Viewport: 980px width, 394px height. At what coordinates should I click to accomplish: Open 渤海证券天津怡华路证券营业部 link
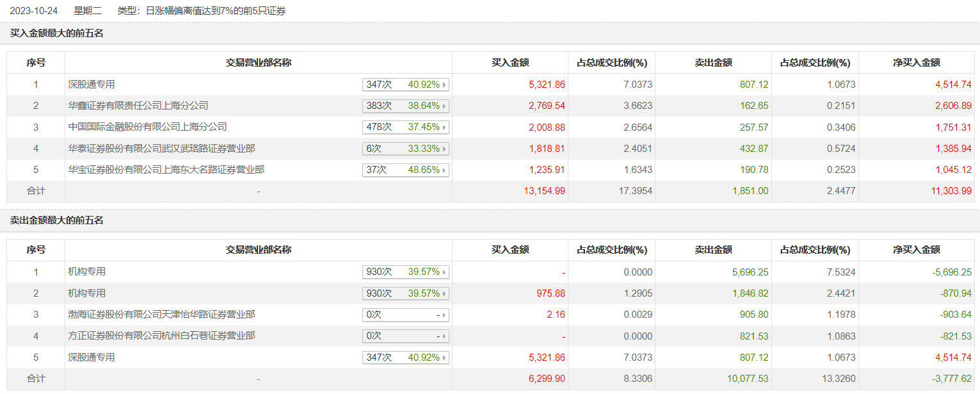pos(161,315)
